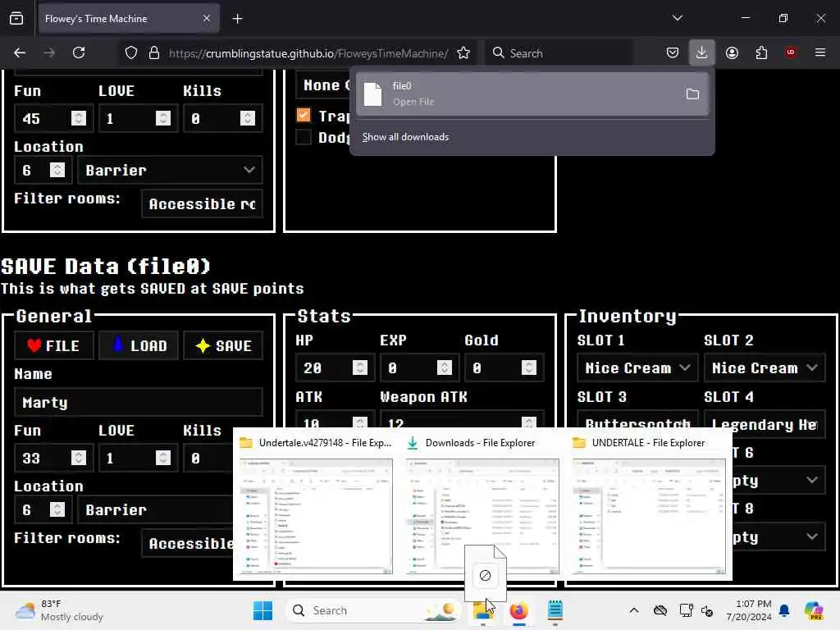Click the Windows taskbar Search box
Screen dimensions: 840x630
pos(373,610)
